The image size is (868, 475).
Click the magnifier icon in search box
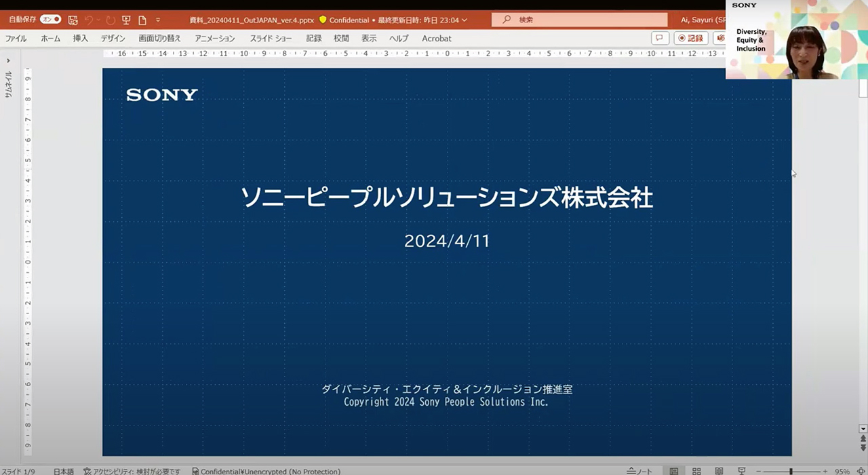[x=507, y=20]
